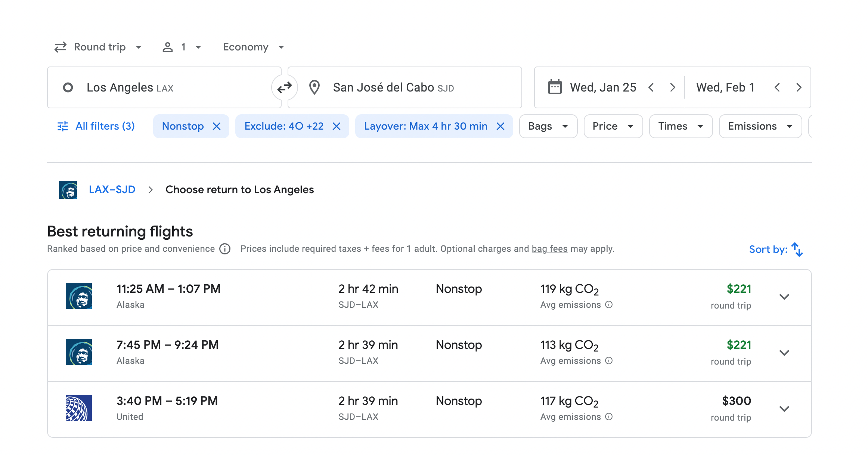Click the departure date calendar icon
Viewport: 868px width, 455px height.
555,87
